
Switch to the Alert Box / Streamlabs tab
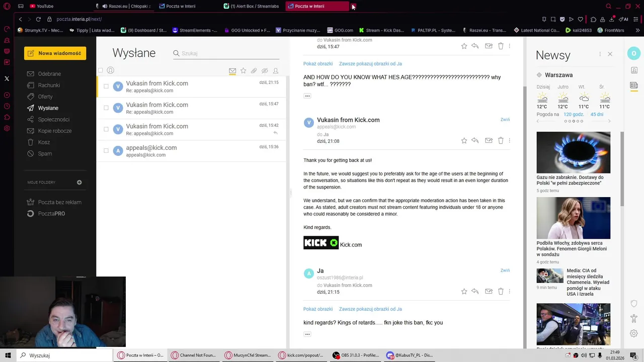pos(252,6)
